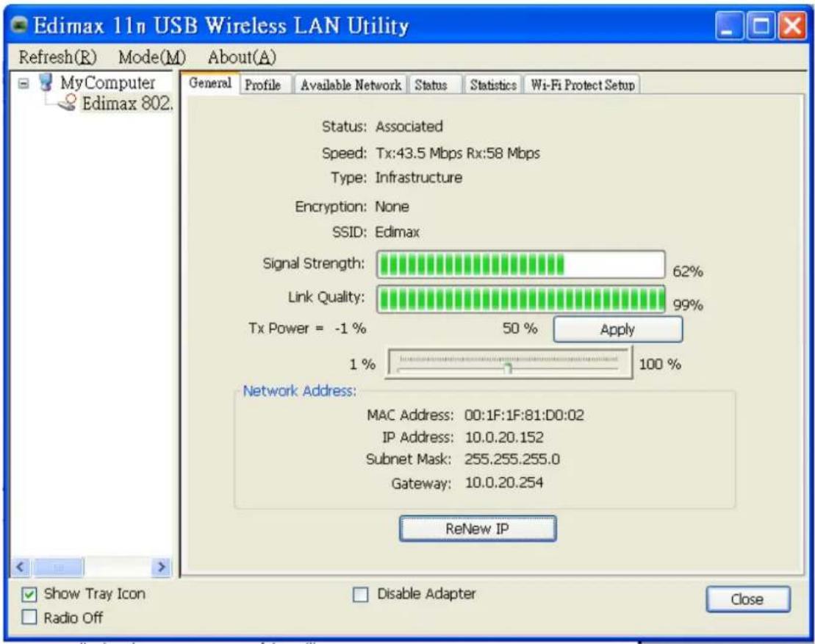Click the SSID value Edimax

(x=397, y=232)
